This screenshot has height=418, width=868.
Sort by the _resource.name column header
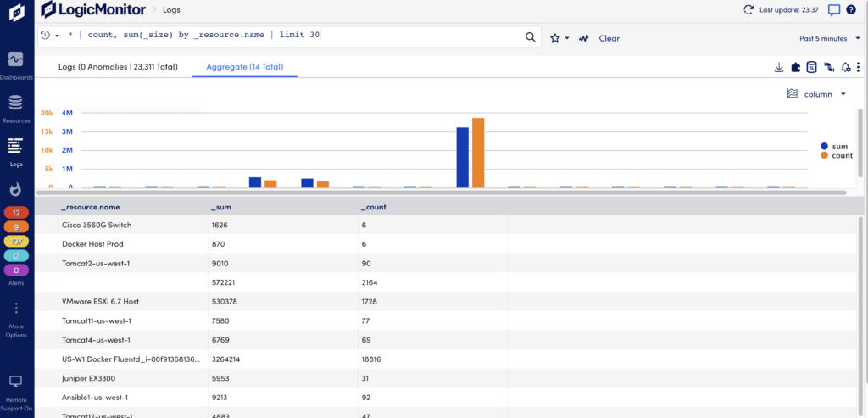(x=90, y=207)
